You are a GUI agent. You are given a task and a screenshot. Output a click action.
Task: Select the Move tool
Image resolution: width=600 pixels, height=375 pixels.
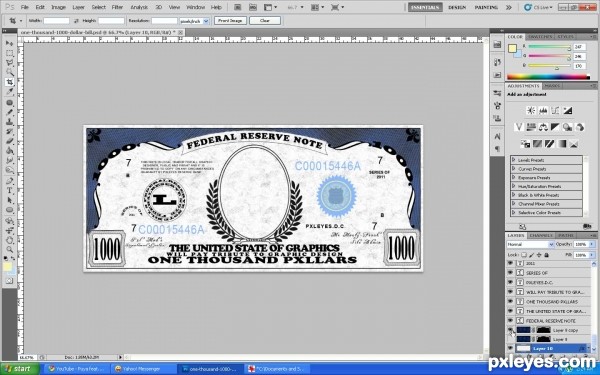10,43
